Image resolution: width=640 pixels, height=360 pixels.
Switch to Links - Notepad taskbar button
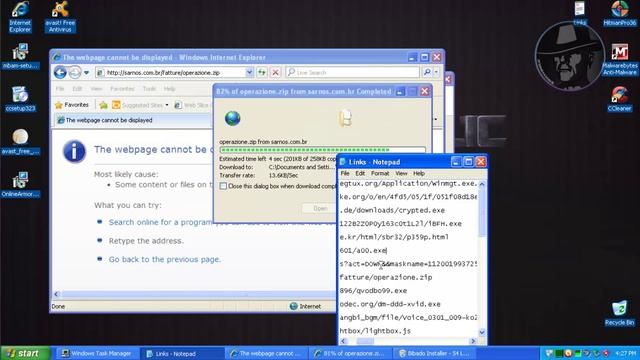182,353
